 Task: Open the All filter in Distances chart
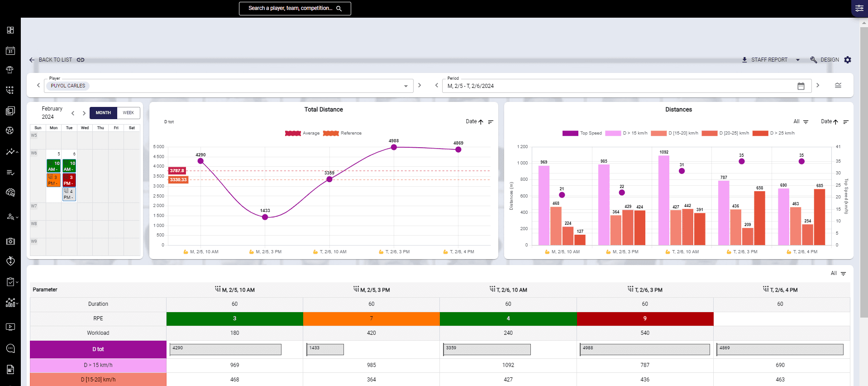pyautogui.click(x=801, y=121)
